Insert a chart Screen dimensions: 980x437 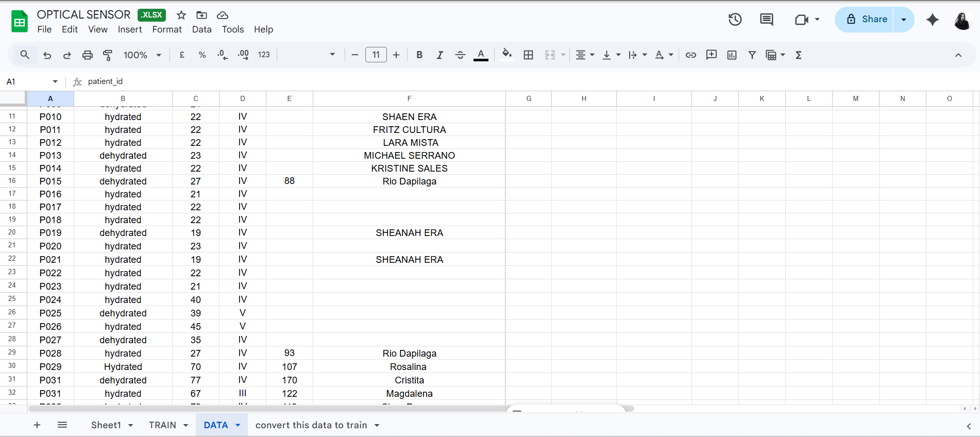(732, 55)
